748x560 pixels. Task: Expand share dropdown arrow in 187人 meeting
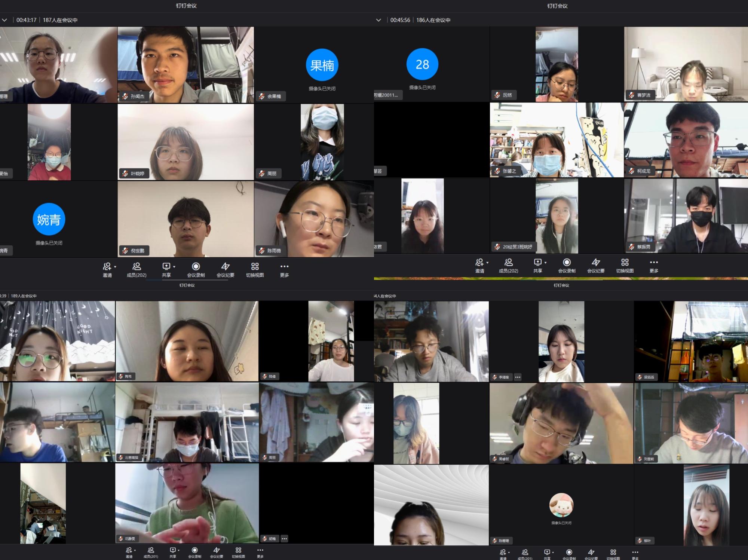[x=174, y=267]
